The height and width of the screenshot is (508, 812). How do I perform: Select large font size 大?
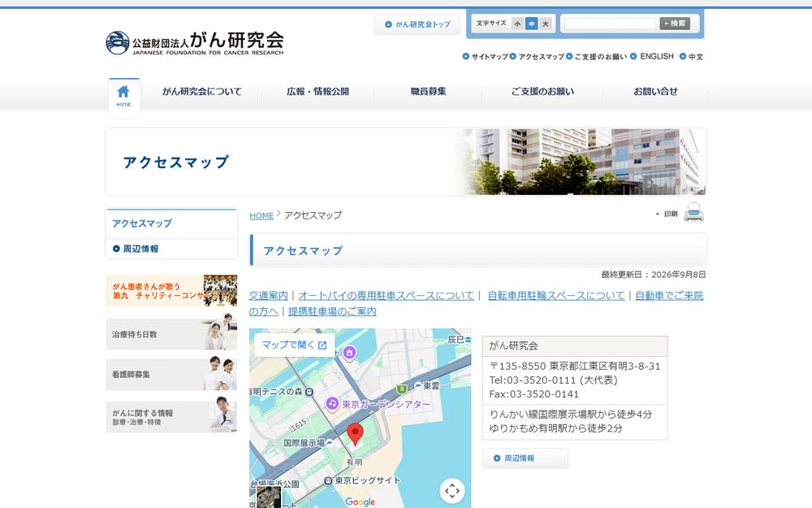click(x=546, y=24)
